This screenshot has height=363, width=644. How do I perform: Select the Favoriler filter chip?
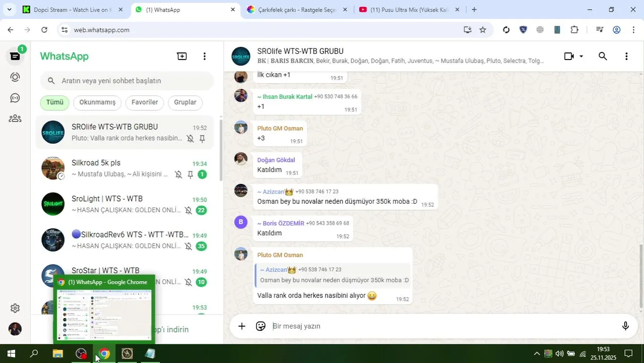pos(145,102)
